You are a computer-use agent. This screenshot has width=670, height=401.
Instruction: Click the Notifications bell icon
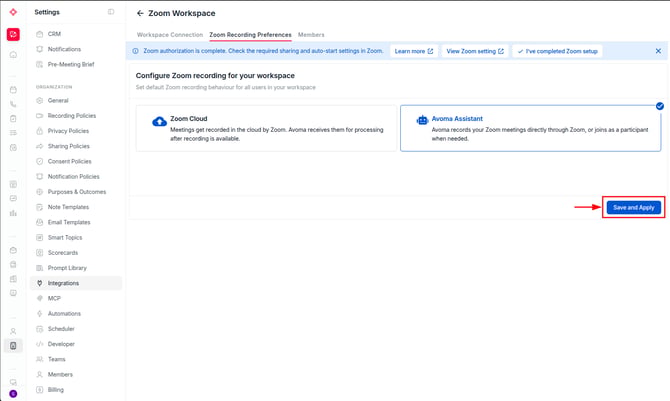(x=40, y=49)
